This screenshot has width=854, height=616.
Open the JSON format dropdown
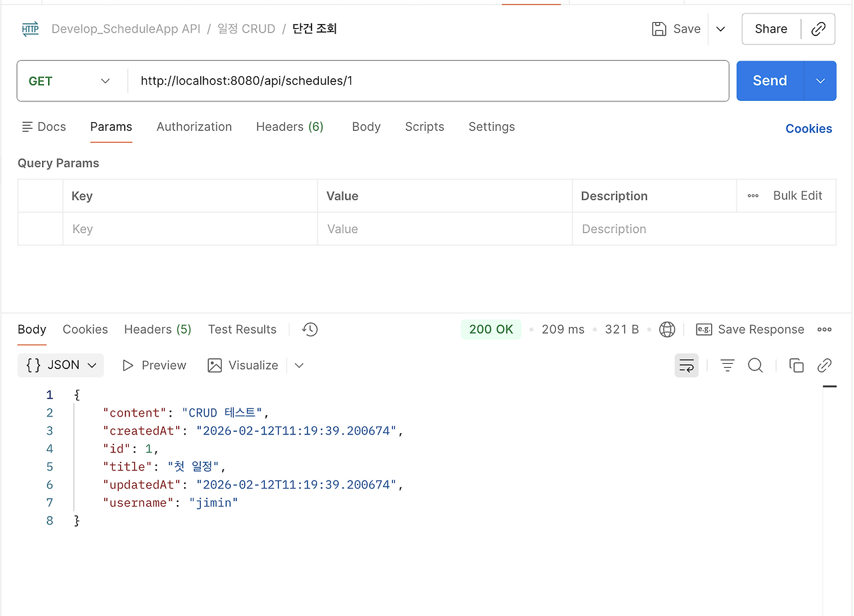pyautogui.click(x=61, y=365)
